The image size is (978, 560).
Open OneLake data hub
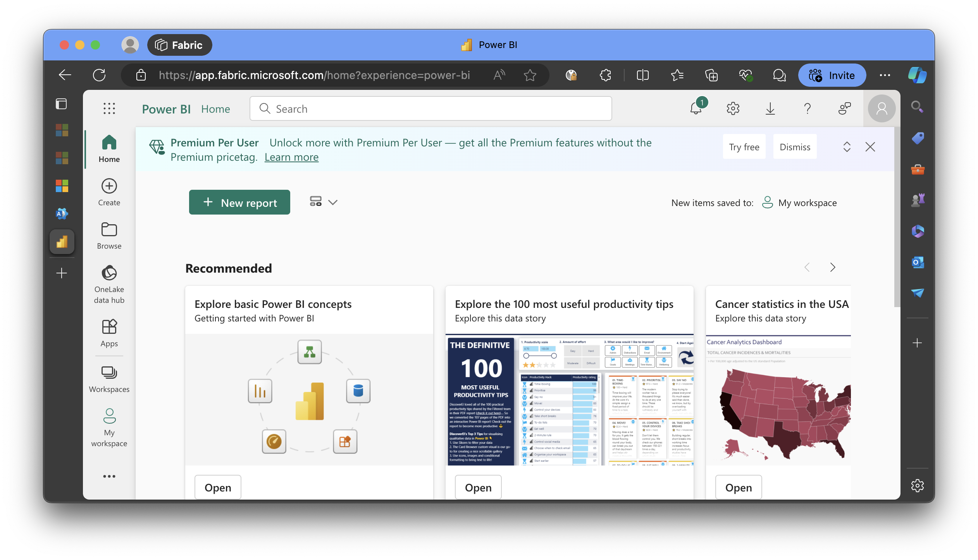click(x=109, y=285)
